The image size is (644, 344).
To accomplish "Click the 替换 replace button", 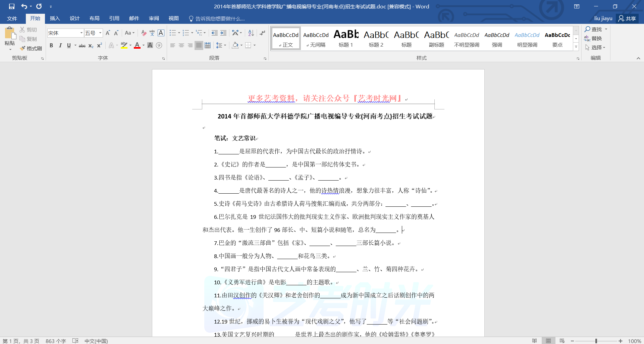I will 593,38.
